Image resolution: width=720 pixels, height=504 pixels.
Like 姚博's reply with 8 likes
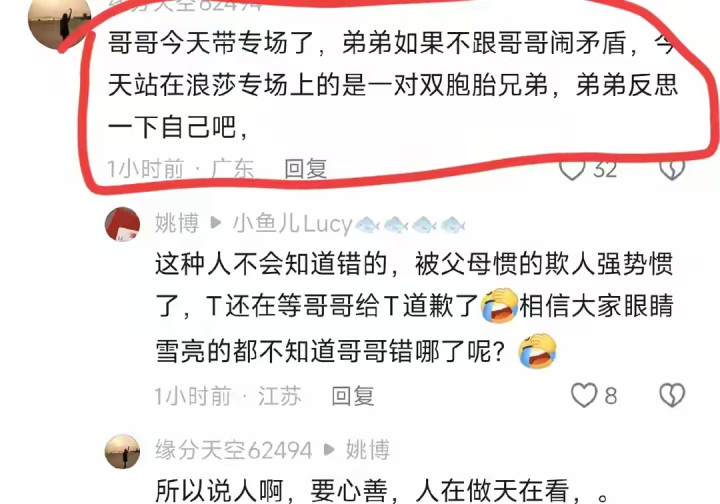[584, 395]
